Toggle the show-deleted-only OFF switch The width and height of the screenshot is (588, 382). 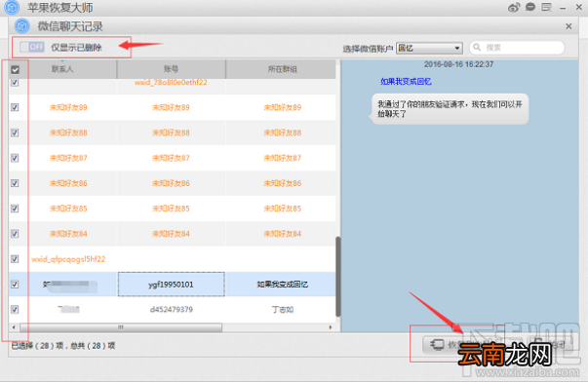(32, 47)
